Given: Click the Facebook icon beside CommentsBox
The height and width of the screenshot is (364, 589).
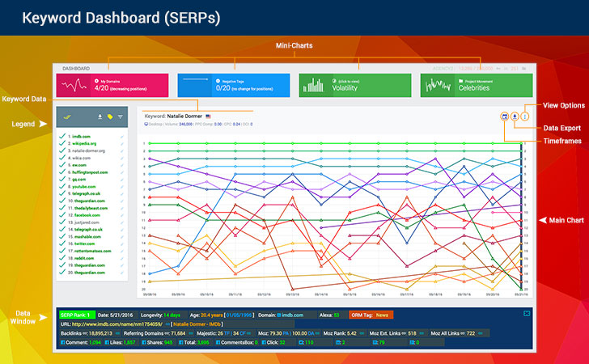Looking at the screenshot, I should (218, 343).
